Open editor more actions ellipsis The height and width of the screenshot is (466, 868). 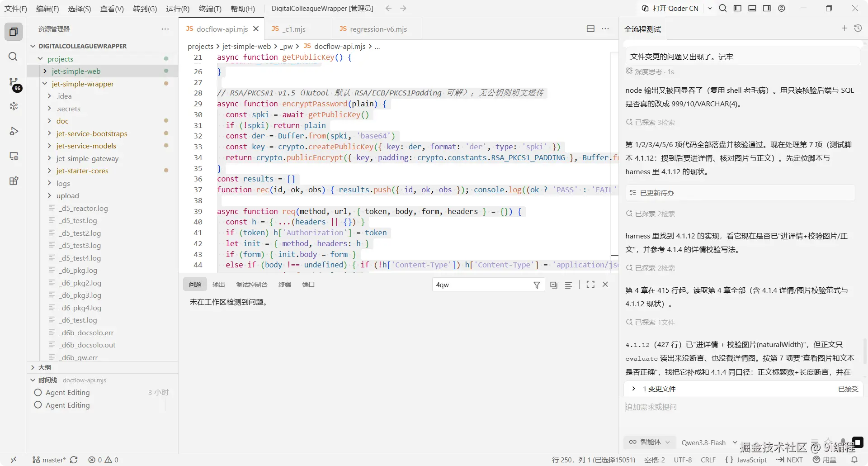coord(605,29)
